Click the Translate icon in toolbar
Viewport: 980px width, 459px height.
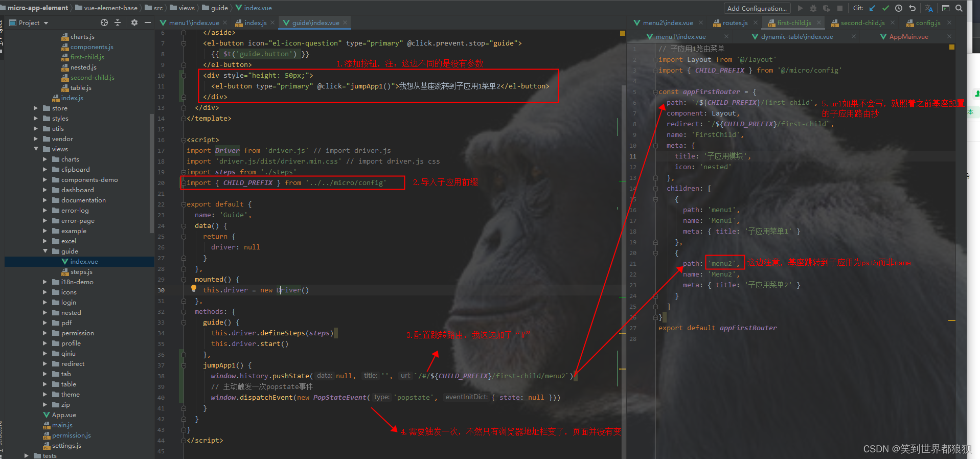(x=929, y=8)
